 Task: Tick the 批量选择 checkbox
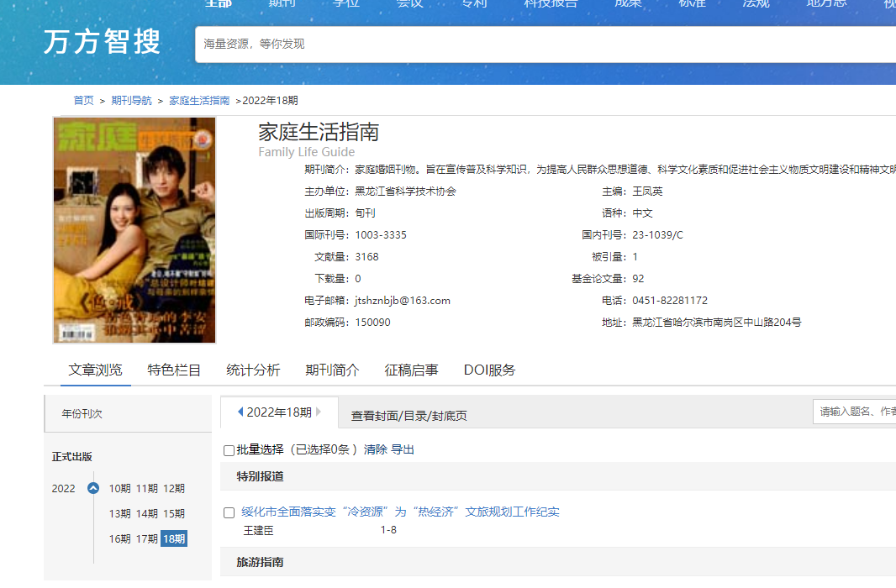229,450
